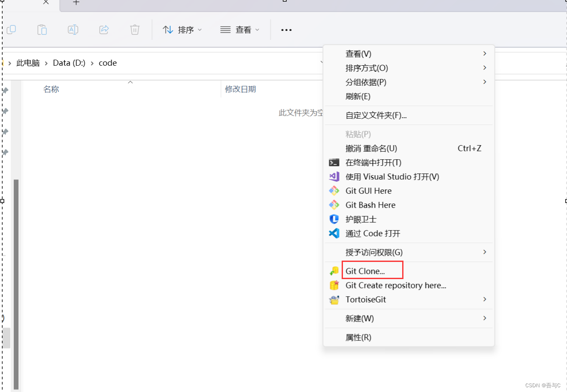This screenshot has width=567, height=392.
Task: Sort by 修改日期 column header
Action: pos(240,89)
